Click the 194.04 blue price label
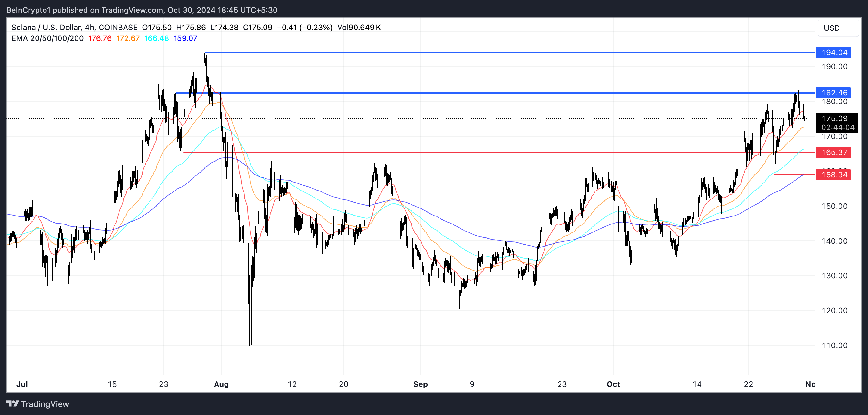The height and width of the screenshot is (415, 868). click(833, 53)
